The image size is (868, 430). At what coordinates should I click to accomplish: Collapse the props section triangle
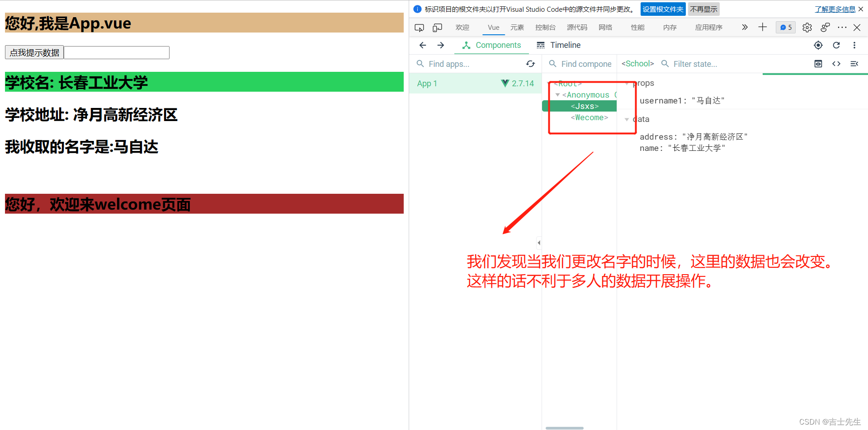[627, 84]
